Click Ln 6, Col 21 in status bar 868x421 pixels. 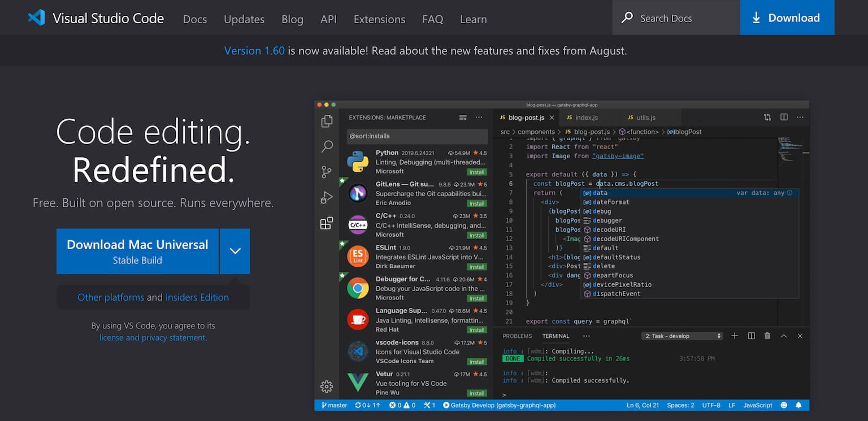point(643,405)
